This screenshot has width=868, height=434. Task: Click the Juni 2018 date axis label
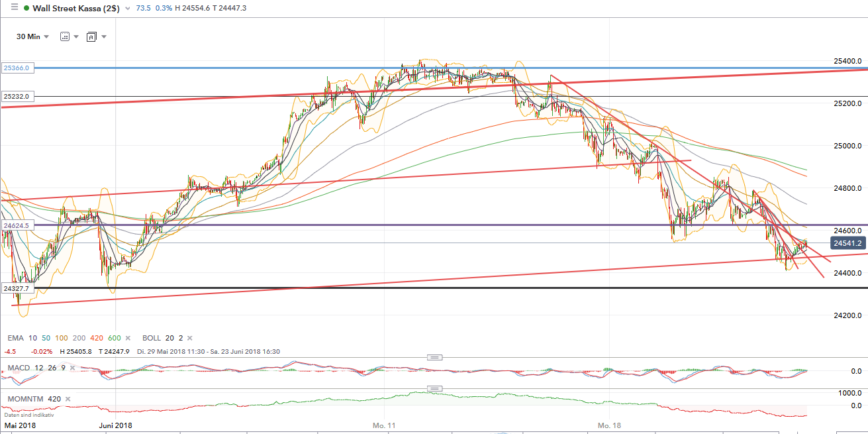pyautogui.click(x=115, y=425)
